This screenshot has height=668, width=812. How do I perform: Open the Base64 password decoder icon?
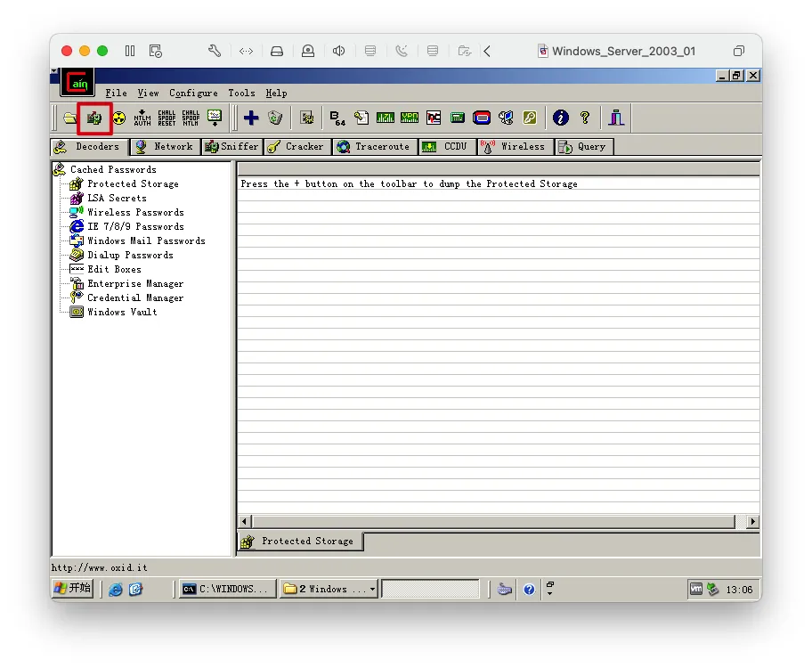pyautogui.click(x=337, y=118)
